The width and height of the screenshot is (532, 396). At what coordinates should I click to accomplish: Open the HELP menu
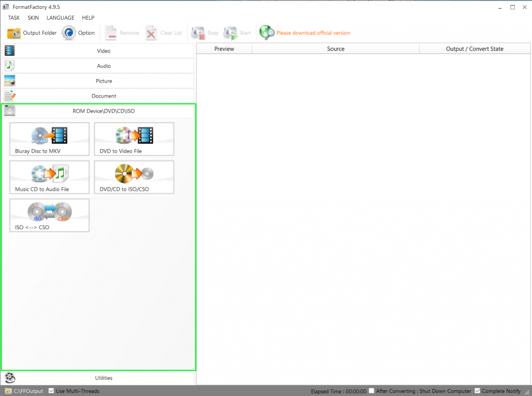click(x=88, y=18)
